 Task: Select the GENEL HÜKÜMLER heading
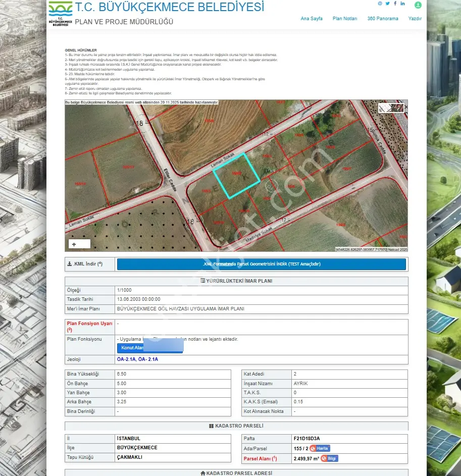click(81, 50)
